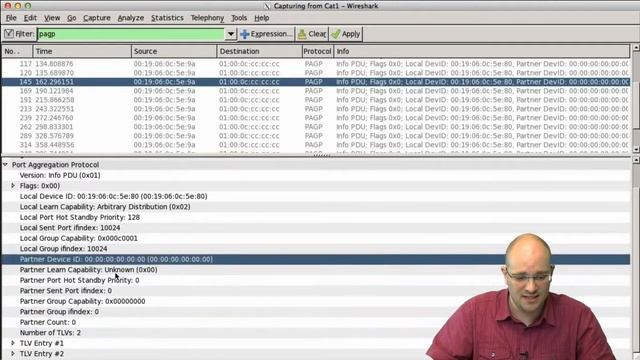Viewport: 640px width, 360px height.
Task: Select Local Group ifindex field
Action: click(x=63, y=249)
